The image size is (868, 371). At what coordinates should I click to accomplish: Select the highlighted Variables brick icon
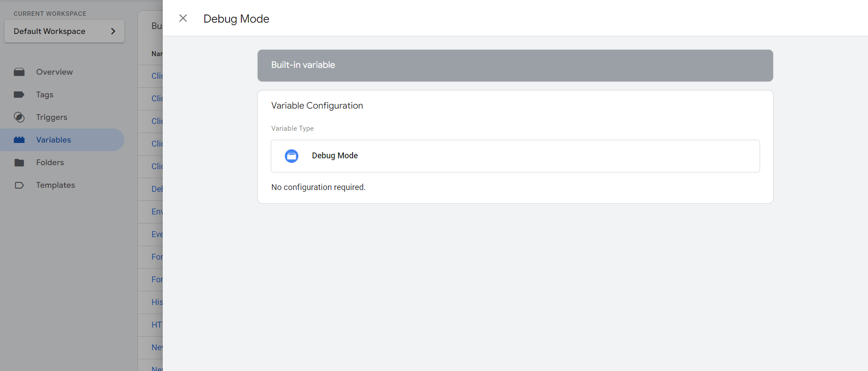pyautogui.click(x=19, y=139)
